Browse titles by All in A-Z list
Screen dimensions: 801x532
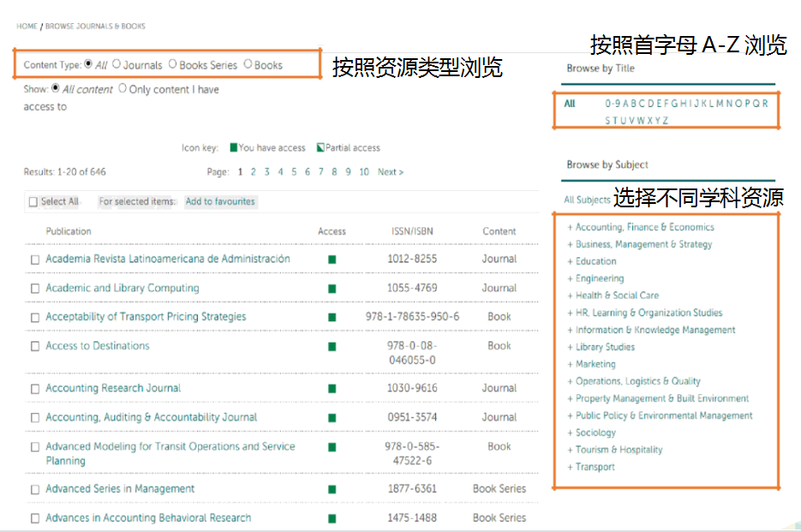(x=570, y=104)
